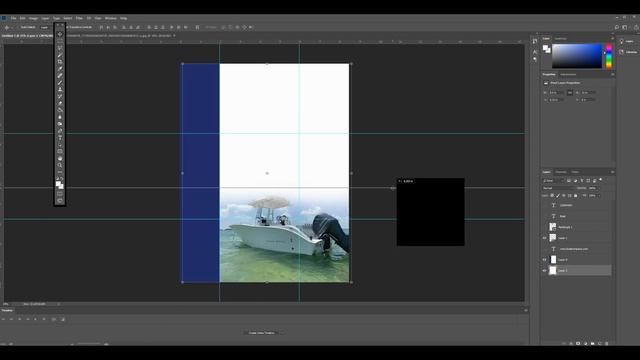The image size is (640, 360).
Task: Select the Quick Selection tool
Action: (x=60, y=55)
